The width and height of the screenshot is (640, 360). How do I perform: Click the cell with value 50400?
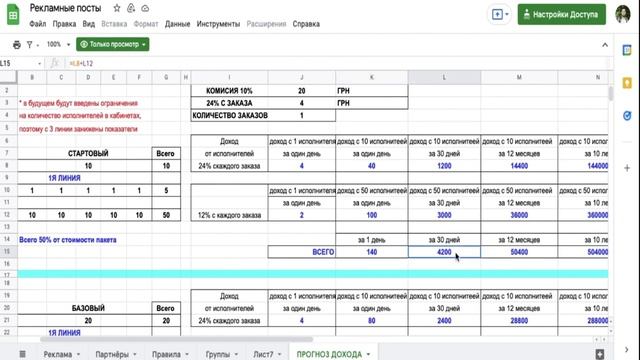(519, 252)
